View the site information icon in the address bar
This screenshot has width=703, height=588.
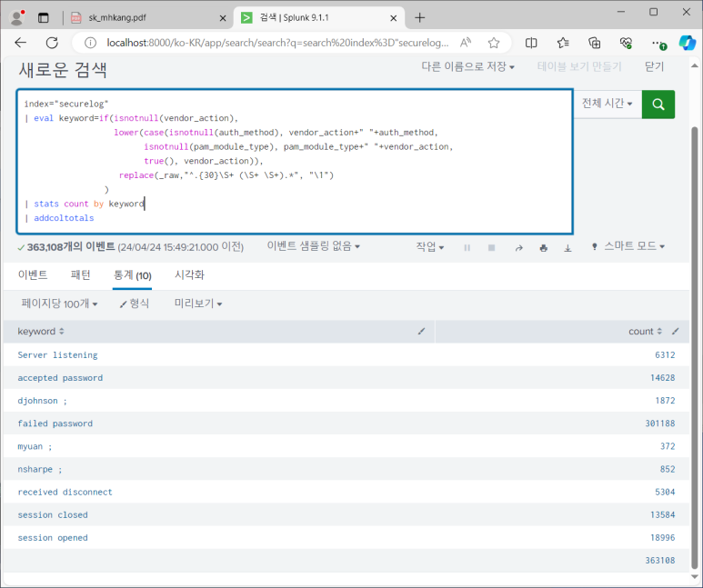pos(91,43)
